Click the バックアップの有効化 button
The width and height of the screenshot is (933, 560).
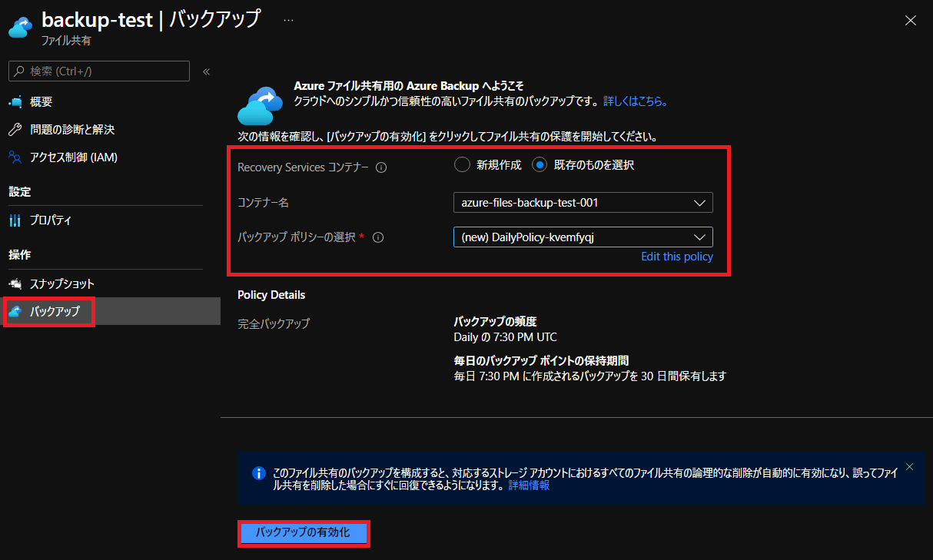click(303, 532)
